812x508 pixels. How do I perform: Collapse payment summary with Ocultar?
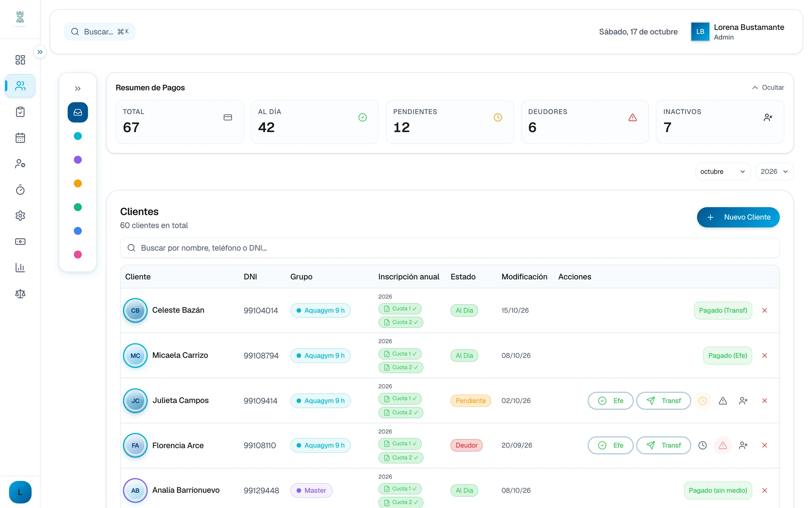point(768,87)
